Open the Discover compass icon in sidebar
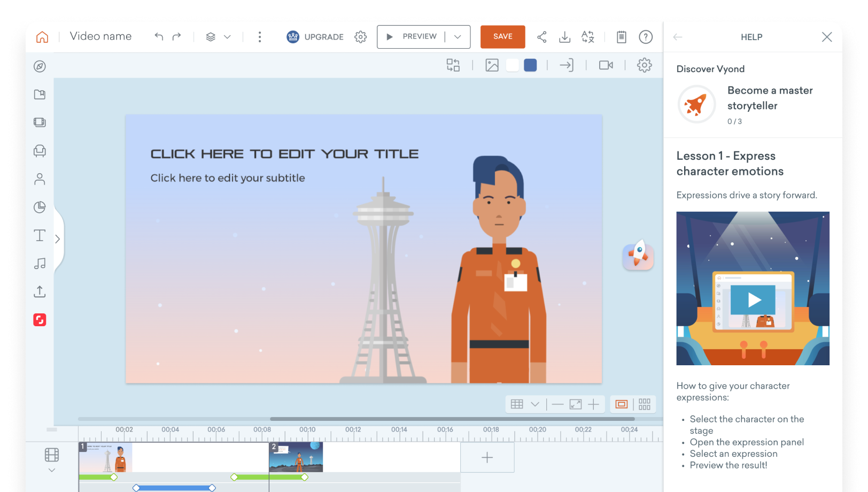 [x=40, y=66]
